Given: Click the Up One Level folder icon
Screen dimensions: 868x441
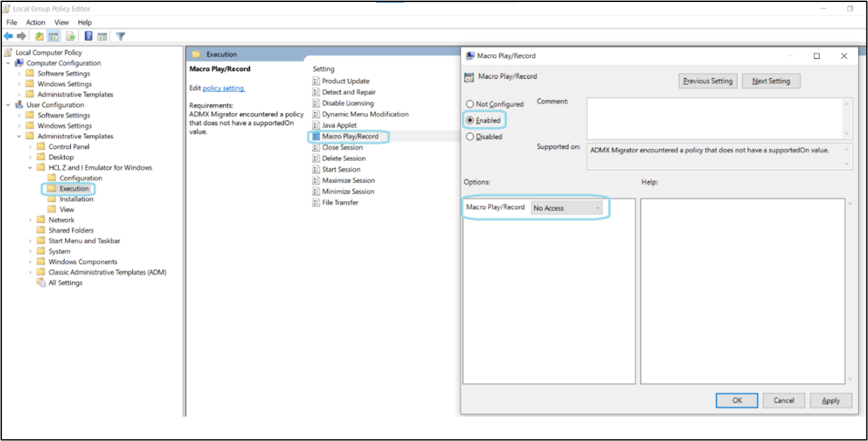Looking at the screenshot, I should [x=40, y=36].
